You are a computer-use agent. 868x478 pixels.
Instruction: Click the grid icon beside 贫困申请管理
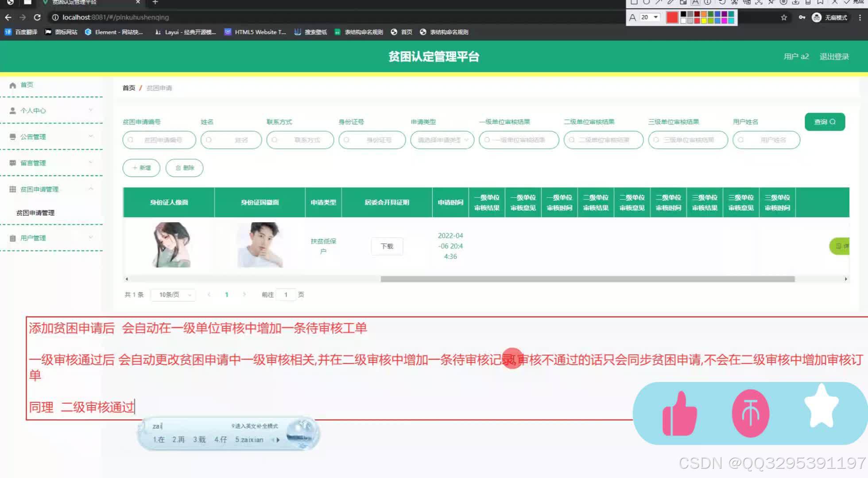[x=12, y=189]
